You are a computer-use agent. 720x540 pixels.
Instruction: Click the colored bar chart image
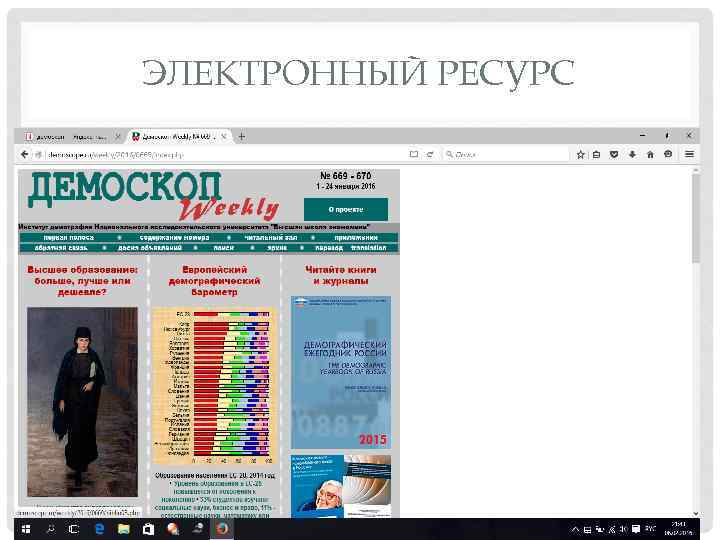pyautogui.click(x=214, y=387)
